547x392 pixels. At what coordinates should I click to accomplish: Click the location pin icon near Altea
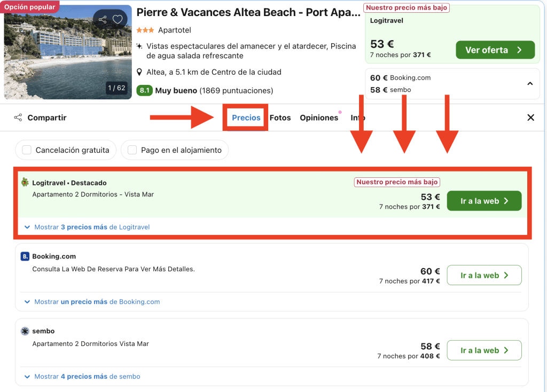pos(139,72)
